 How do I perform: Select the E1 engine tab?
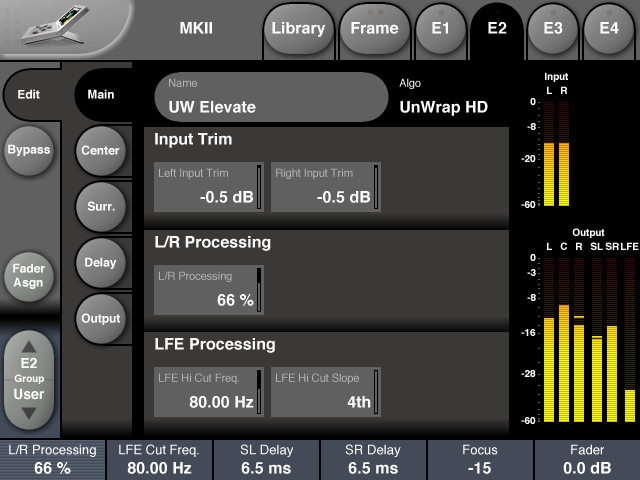click(440, 29)
